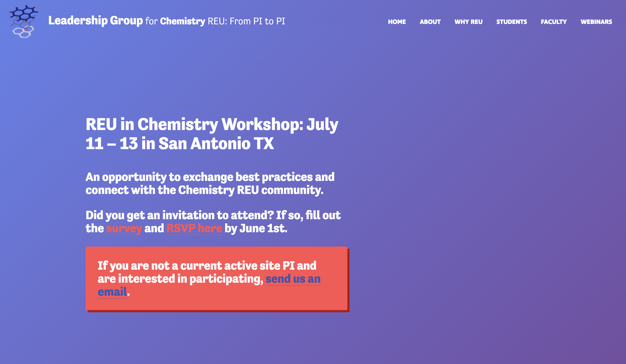
Task: Click 'REU: From PI to PI' header text
Action: point(246,21)
